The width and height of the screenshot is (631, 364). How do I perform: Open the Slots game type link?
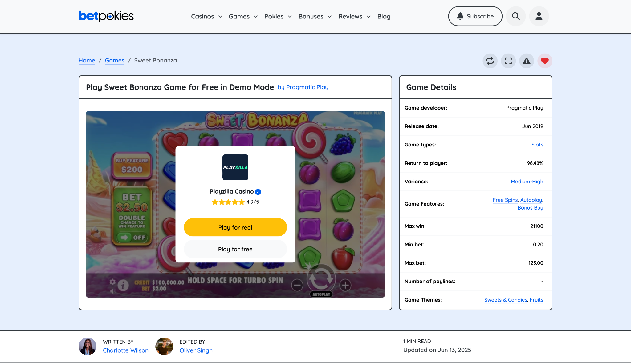[537, 145]
